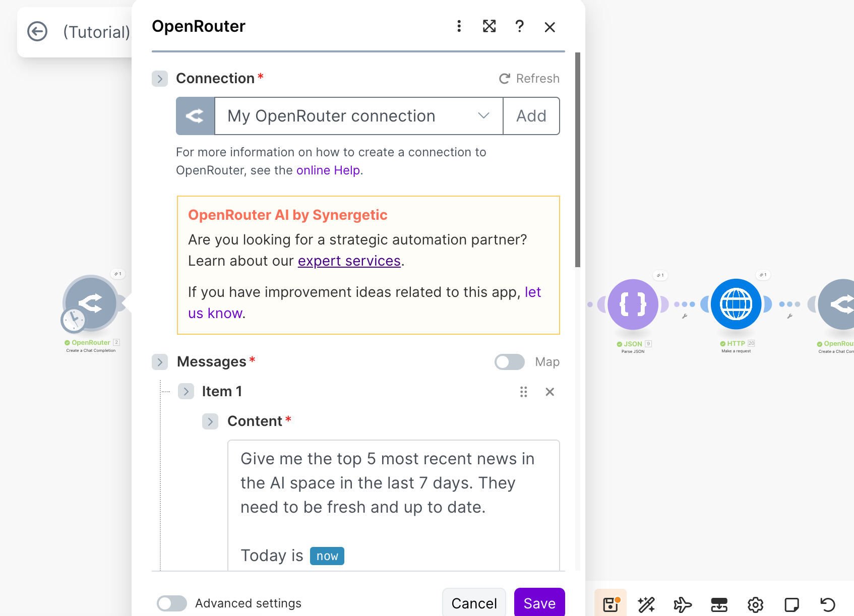Save the scenario with the floppy disk icon
Screen dimensions: 854x616
[x=611, y=604]
